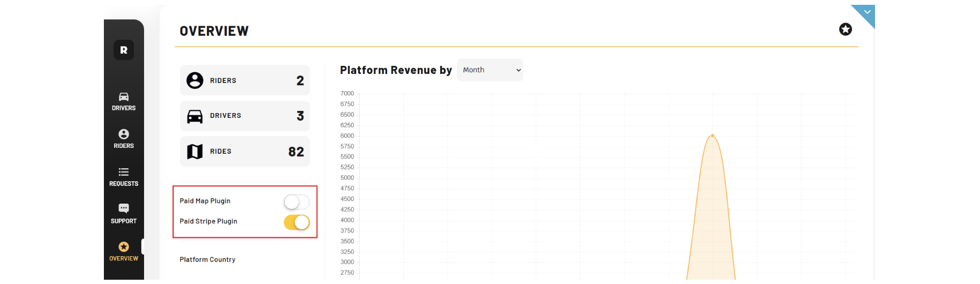Open the Riders count card

245,80
